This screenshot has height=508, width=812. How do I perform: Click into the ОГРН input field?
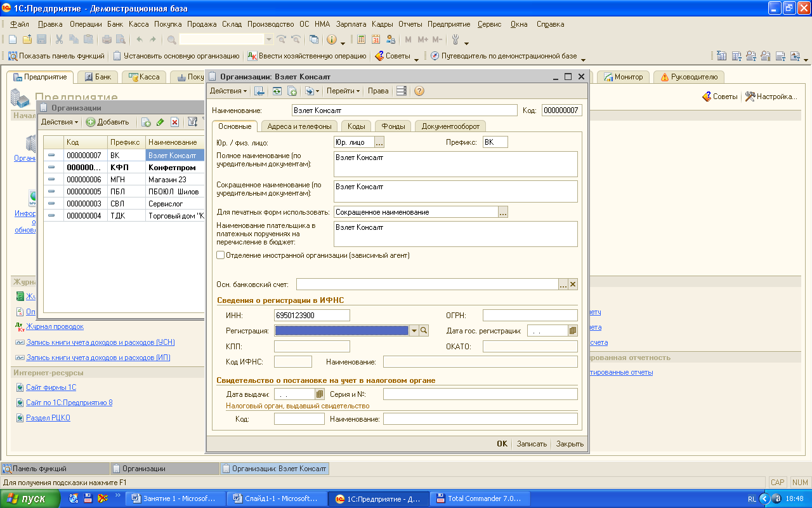click(x=530, y=315)
